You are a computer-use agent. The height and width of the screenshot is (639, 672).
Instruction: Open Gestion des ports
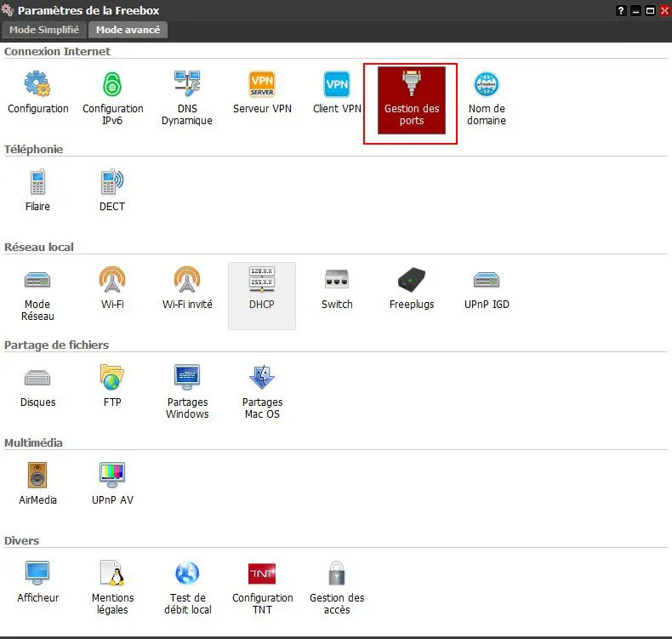[412, 100]
